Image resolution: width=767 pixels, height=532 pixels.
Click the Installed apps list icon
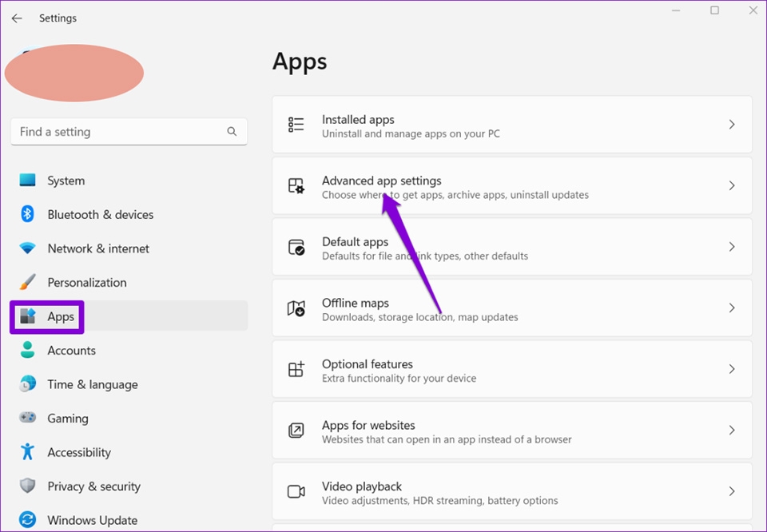296,125
